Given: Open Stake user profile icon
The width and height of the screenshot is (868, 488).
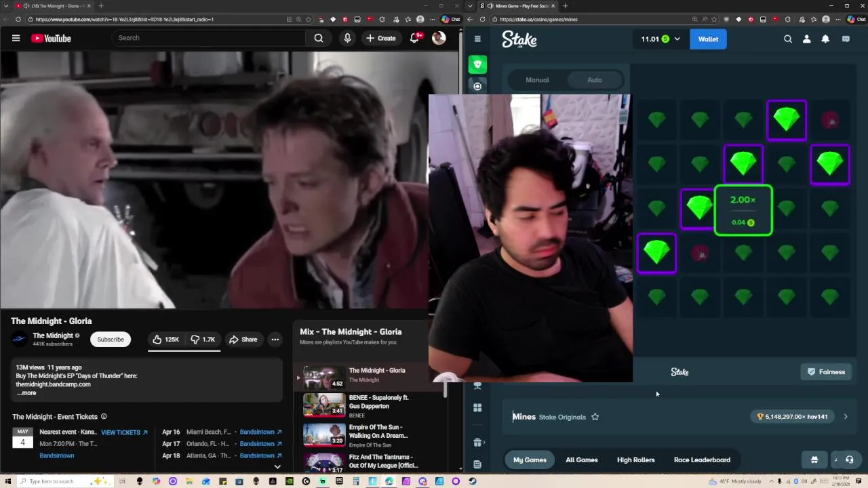Looking at the screenshot, I should tap(806, 39).
